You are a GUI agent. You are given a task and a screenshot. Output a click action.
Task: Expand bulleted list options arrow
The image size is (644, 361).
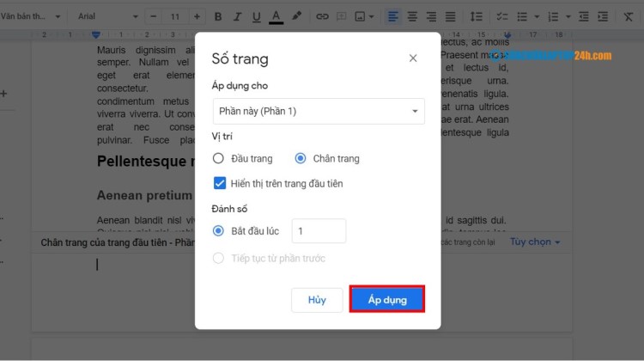click(537, 16)
